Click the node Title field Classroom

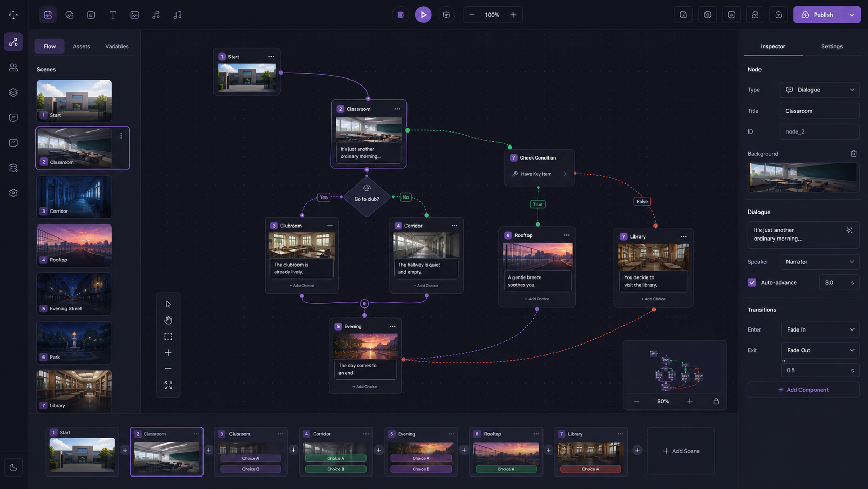[819, 111]
